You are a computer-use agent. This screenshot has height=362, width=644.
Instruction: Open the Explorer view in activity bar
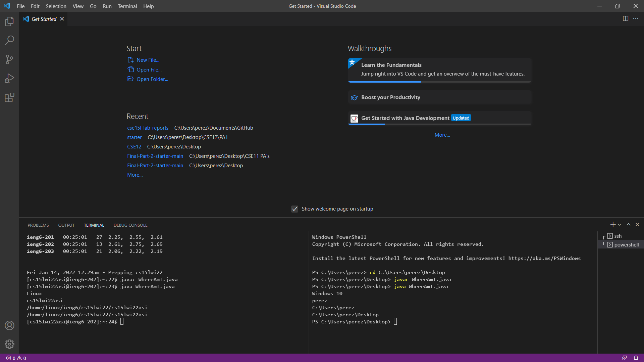click(x=9, y=21)
